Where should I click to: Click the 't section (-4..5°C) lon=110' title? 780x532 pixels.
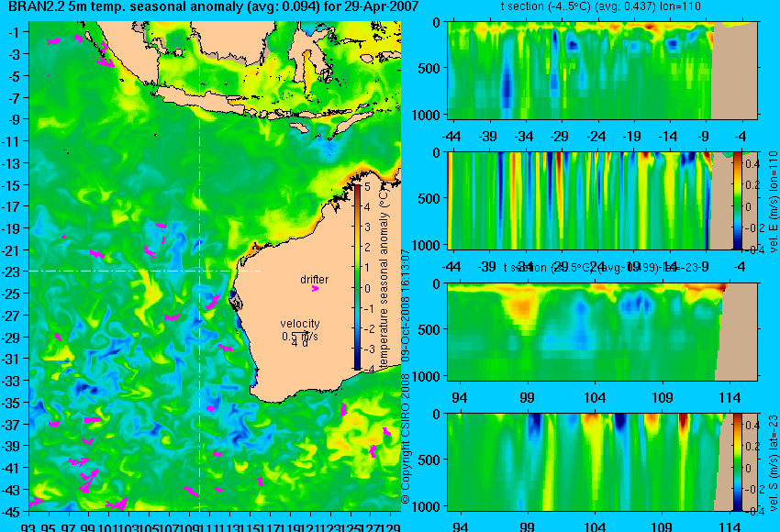pos(601,6)
